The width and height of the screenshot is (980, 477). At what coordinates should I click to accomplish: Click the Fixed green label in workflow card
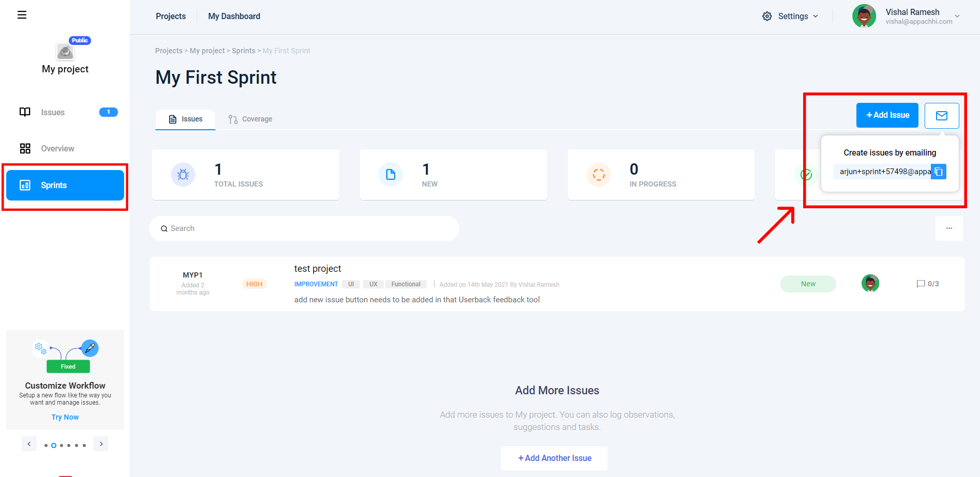[68, 366]
